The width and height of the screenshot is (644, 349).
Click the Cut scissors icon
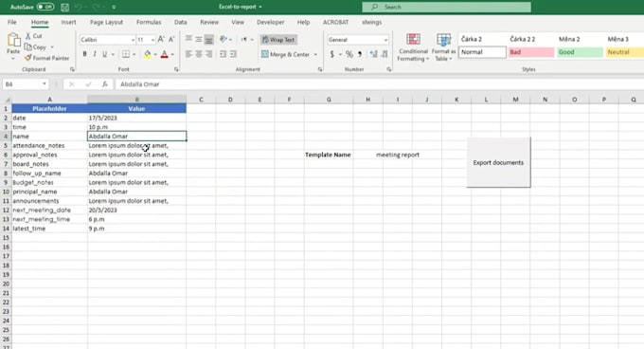click(x=27, y=36)
